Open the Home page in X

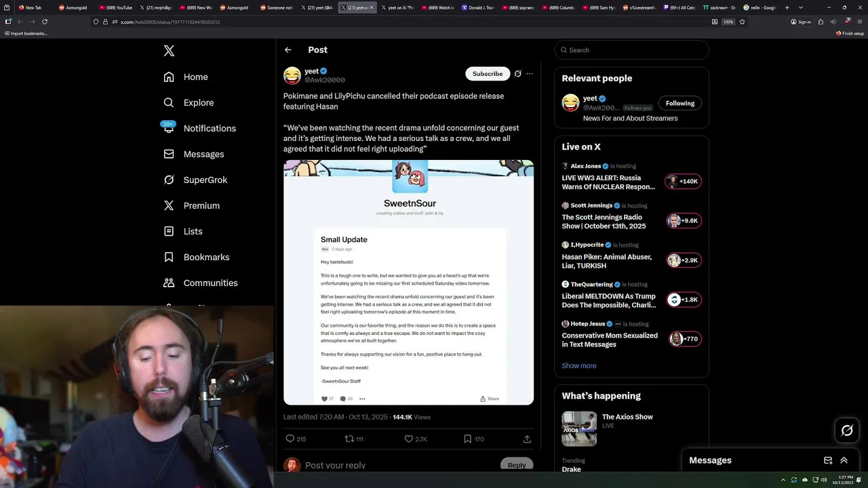pyautogui.click(x=186, y=77)
